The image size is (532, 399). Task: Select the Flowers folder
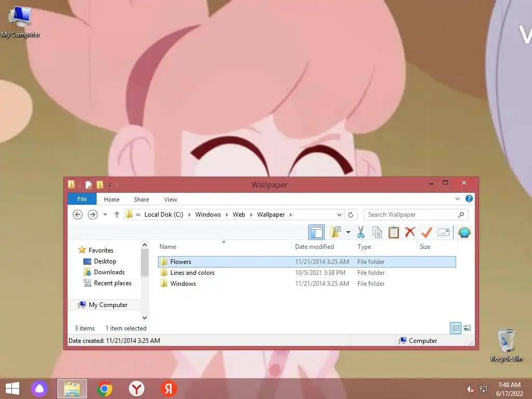tap(307, 262)
